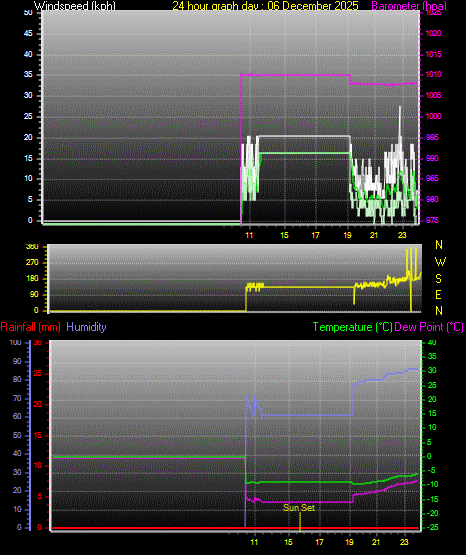Click compass letter "S" beside wind direction graph
This screenshot has width=466, height=555.
(x=438, y=279)
